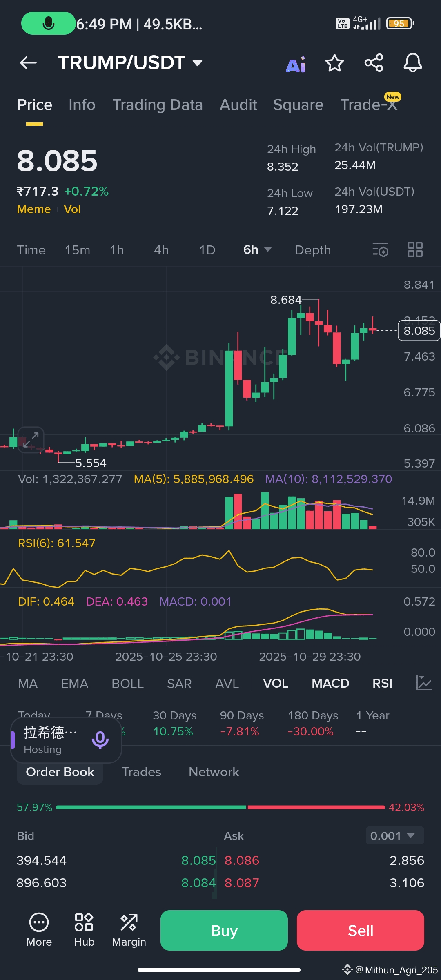Select bid price 8.085
This screenshot has width=441, height=980.
(198, 860)
